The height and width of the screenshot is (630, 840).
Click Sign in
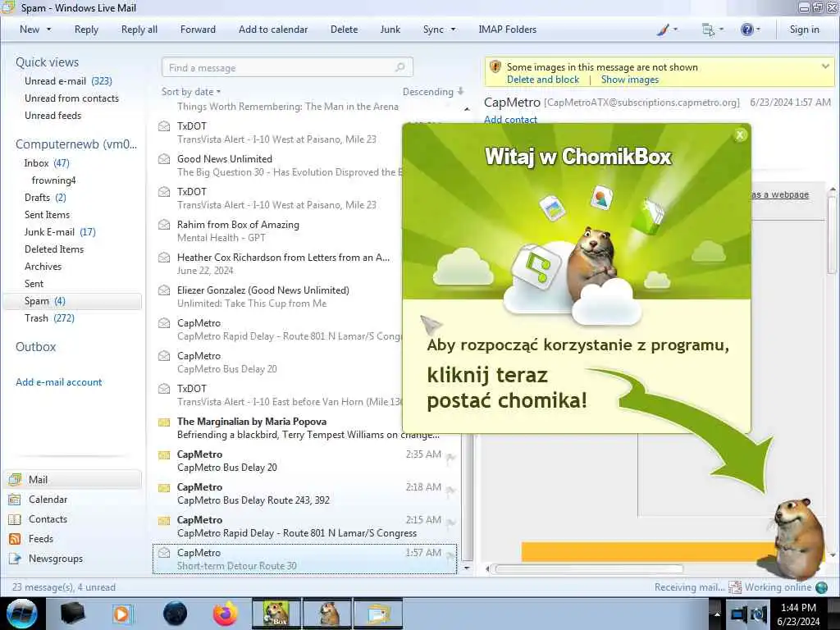(804, 30)
